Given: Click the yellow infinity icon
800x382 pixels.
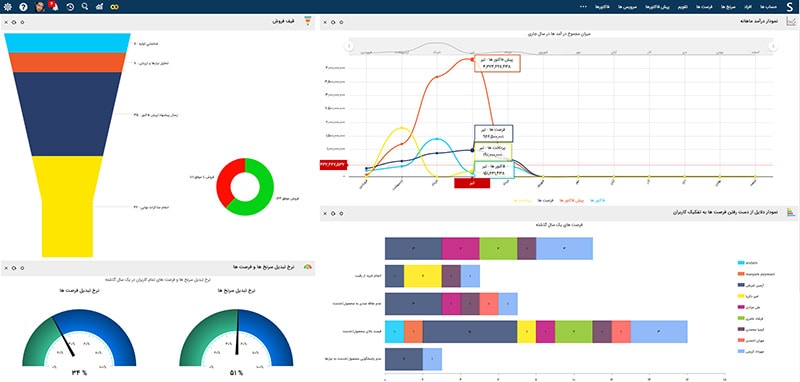Looking at the screenshot, I should [115, 7].
